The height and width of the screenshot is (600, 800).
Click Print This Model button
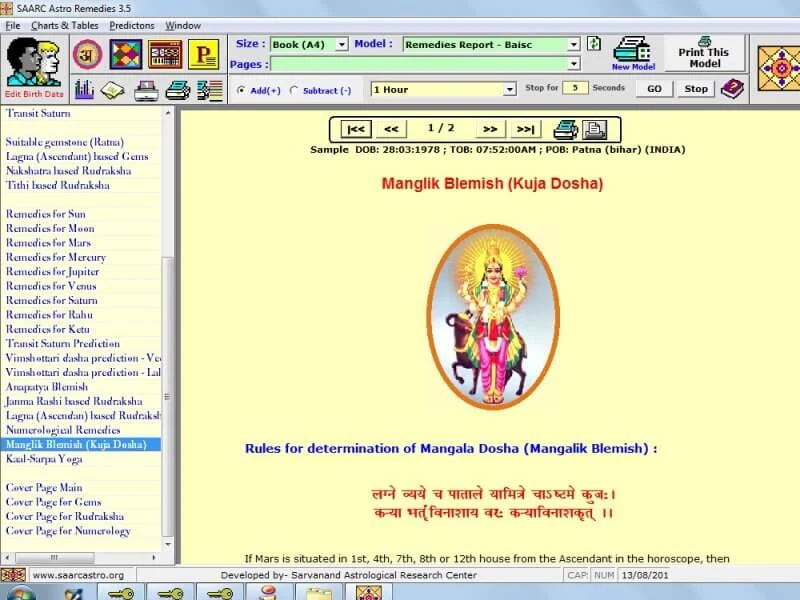point(704,53)
